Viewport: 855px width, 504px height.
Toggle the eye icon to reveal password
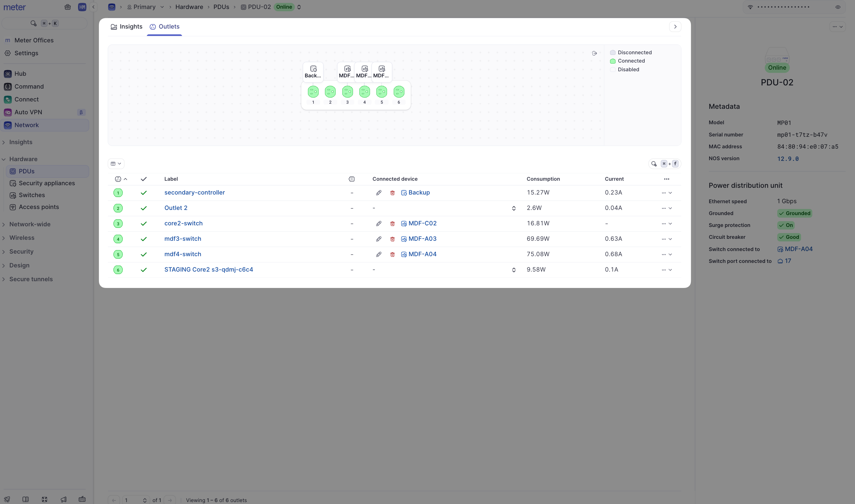pos(838,7)
